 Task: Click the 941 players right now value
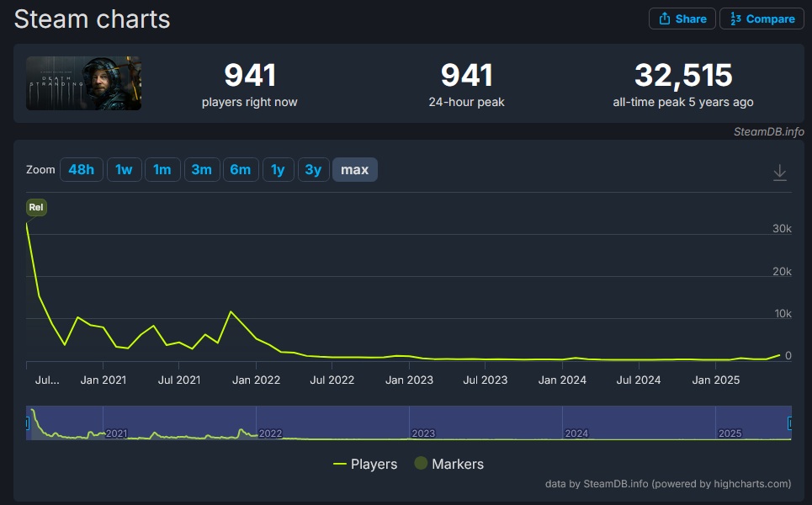pyautogui.click(x=250, y=75)
